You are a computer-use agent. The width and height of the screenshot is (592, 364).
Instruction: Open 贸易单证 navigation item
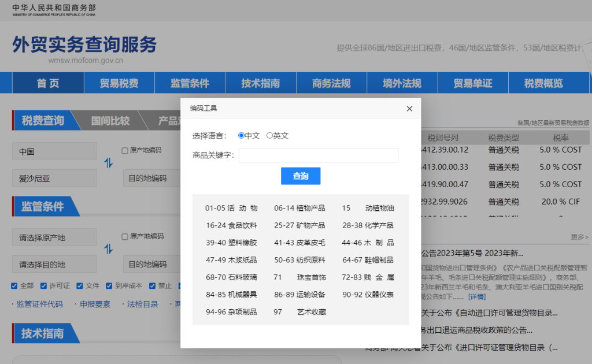473,83
